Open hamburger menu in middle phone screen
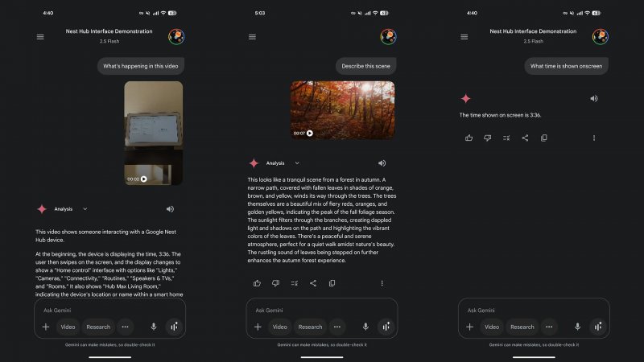The width and height of the screenshot is (644, 362). click(252, 37)
